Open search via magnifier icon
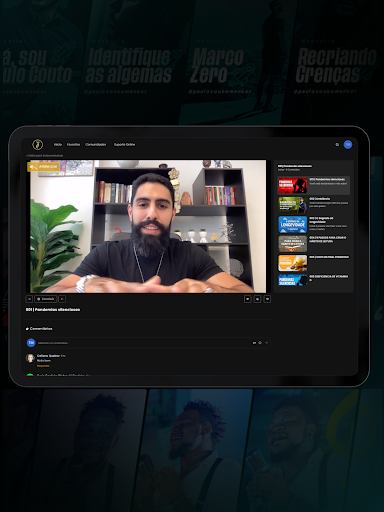The height and width of the screenshot is (512, 384). [x=337, y=144]
